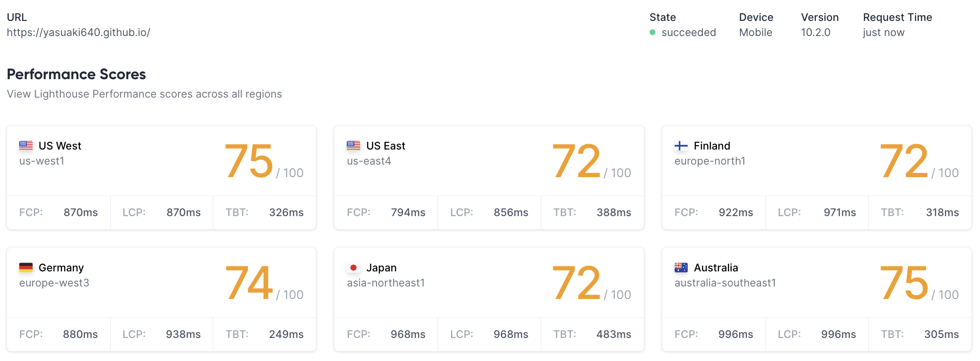Click the Request Time showing just now

[x=884, y=32]
